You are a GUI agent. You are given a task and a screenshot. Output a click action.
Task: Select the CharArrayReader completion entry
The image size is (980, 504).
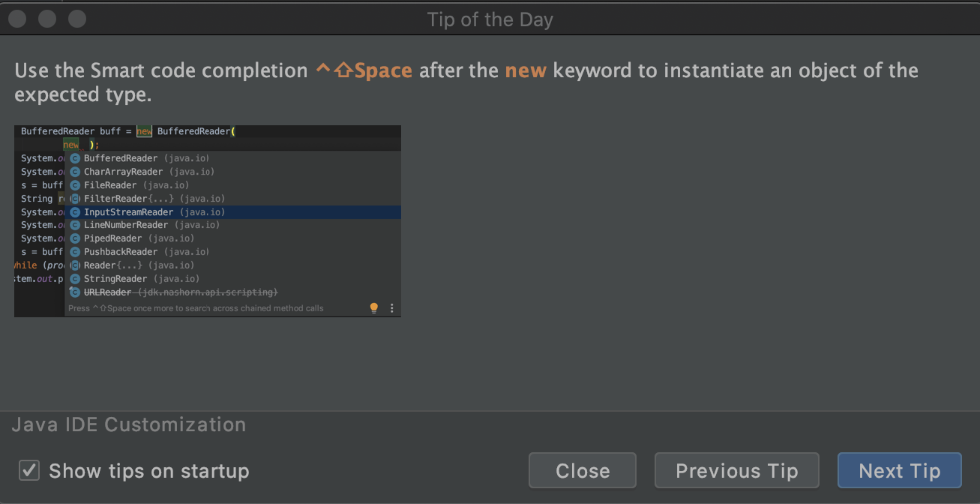coord(232,172)
